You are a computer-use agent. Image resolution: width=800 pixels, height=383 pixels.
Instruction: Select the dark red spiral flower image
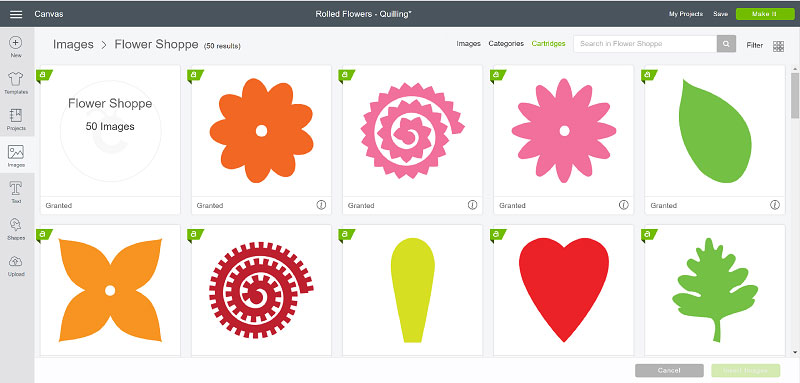pos(261,290)
